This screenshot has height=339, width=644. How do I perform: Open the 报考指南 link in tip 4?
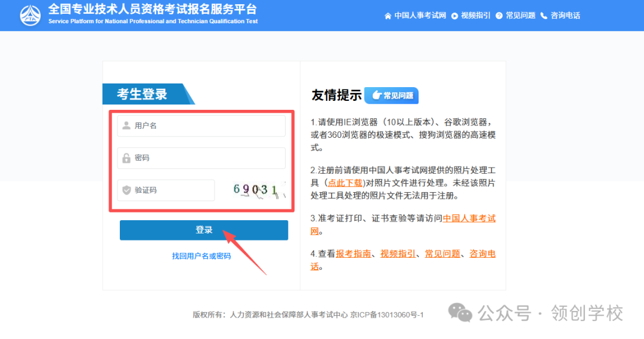(x=353, y=254)
